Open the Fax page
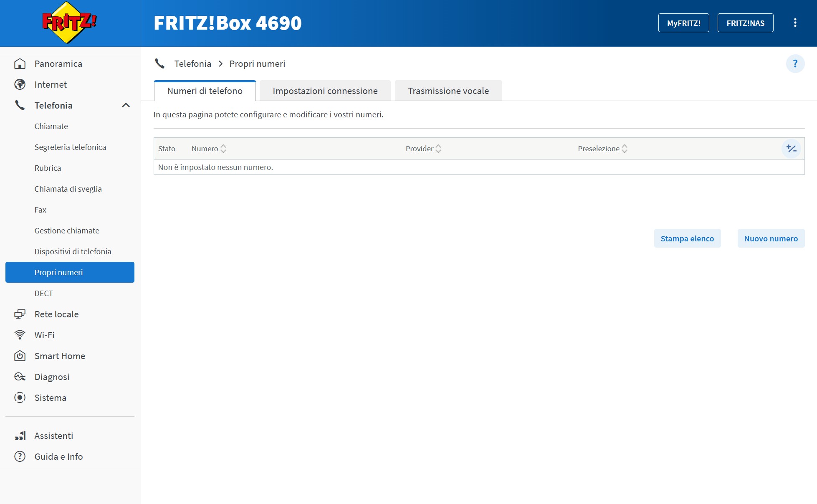This screenshot has width=817, height=504. (x=40, y=210)
